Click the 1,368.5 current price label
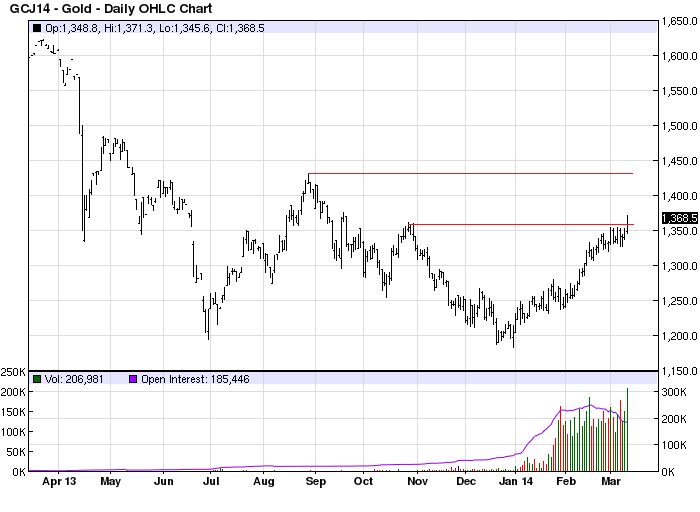This screenshot has width=700, height=512. click(679, 218)
